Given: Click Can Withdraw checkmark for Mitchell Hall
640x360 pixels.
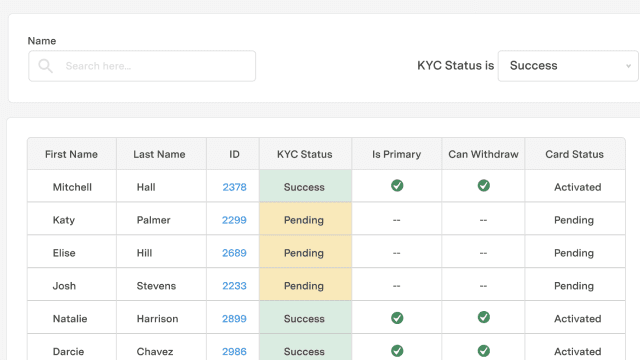Looking at the screenshot, I should tap(484, 186).
